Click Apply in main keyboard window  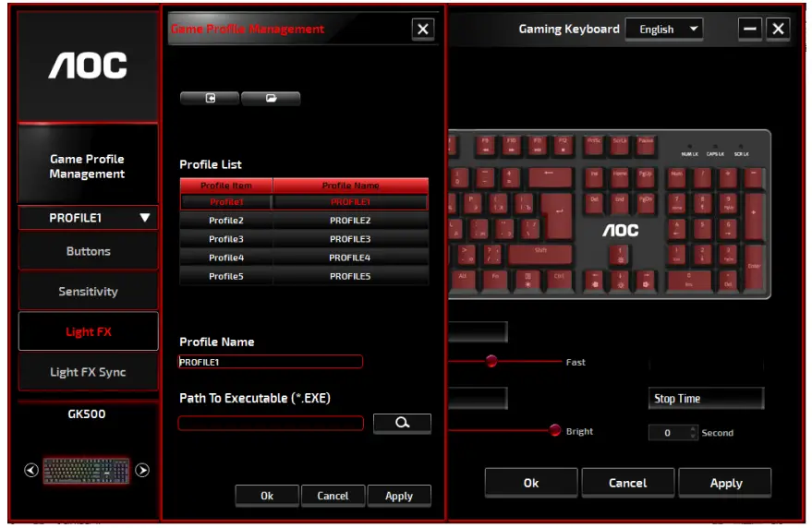[725, 483]
